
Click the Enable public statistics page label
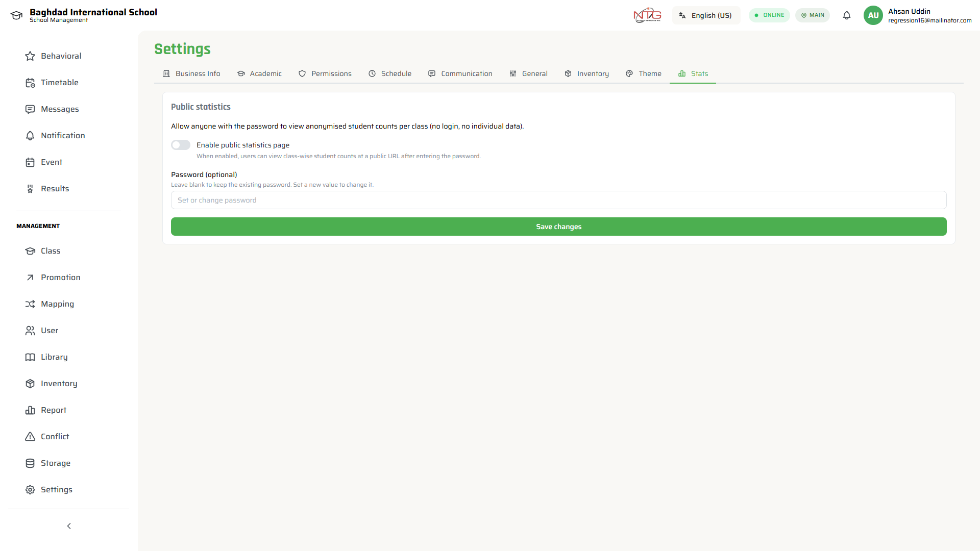pos(243,145)
